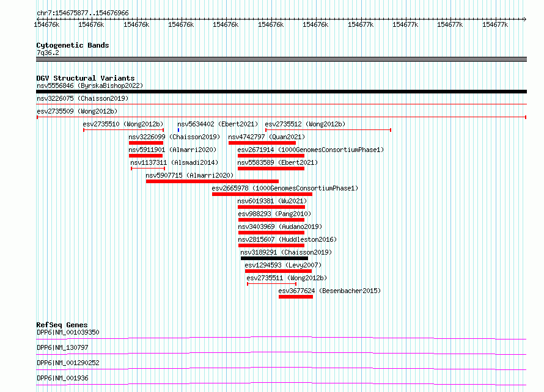Select the red nsv6019381 bar

pyautogui.click(x=271, y=207)
